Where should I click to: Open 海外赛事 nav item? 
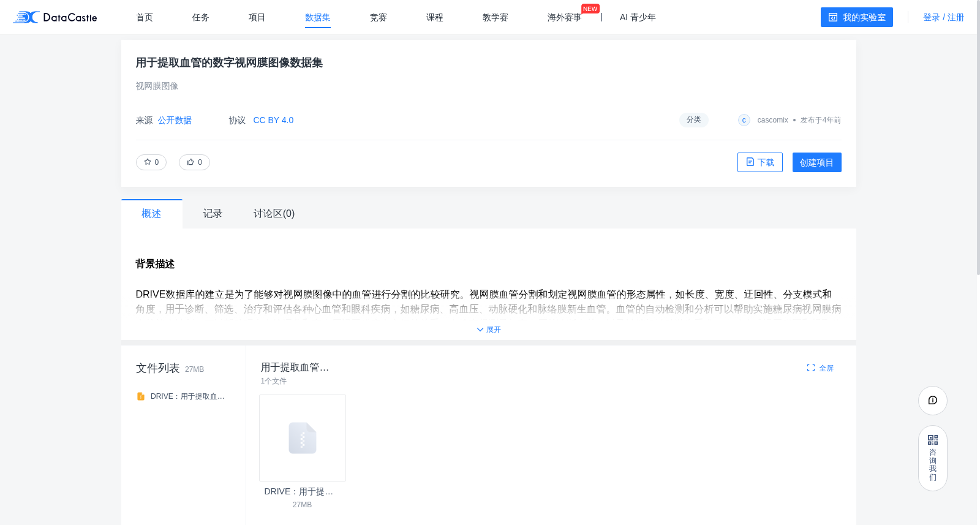click(564, 17)
